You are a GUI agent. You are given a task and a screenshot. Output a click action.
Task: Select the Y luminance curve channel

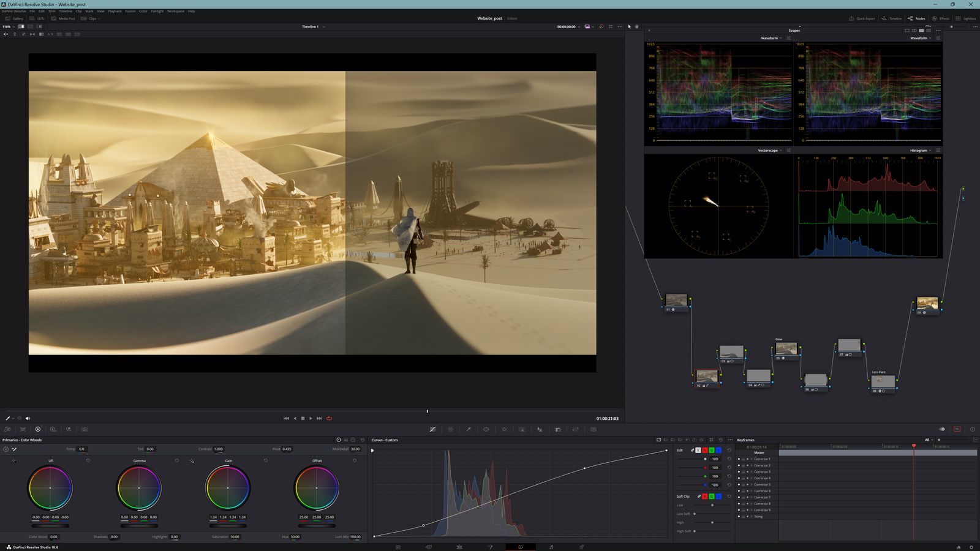tap(698, 450)
